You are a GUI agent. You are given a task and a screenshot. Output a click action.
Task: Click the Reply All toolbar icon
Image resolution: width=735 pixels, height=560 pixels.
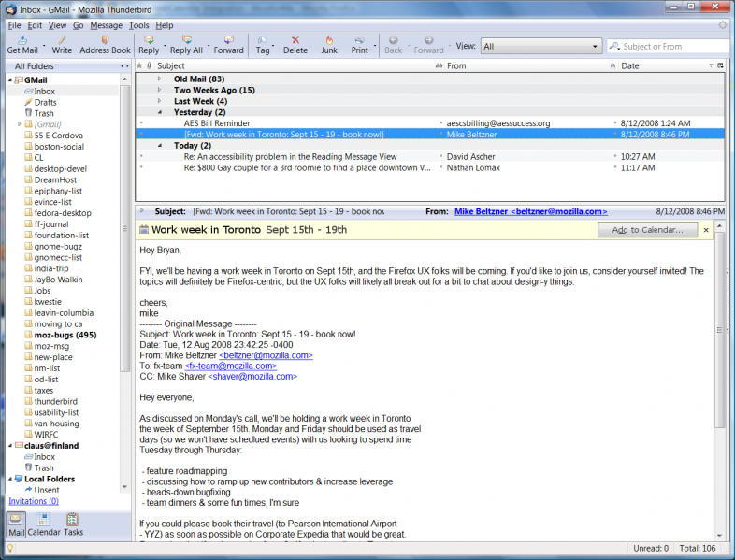pos(186,45)
